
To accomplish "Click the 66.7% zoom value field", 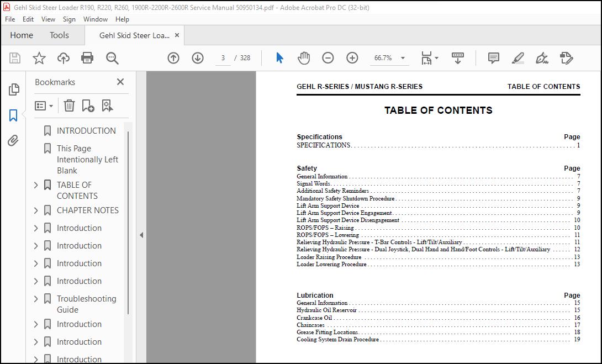I will click(x=383, y=58).
